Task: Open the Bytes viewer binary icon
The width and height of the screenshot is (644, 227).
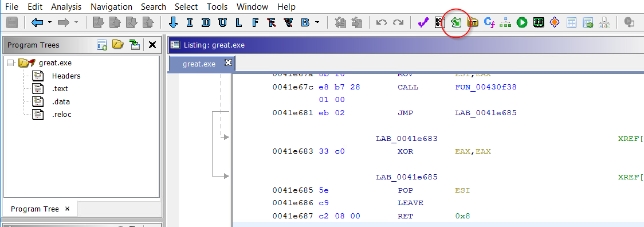Action: coord(440,22)
